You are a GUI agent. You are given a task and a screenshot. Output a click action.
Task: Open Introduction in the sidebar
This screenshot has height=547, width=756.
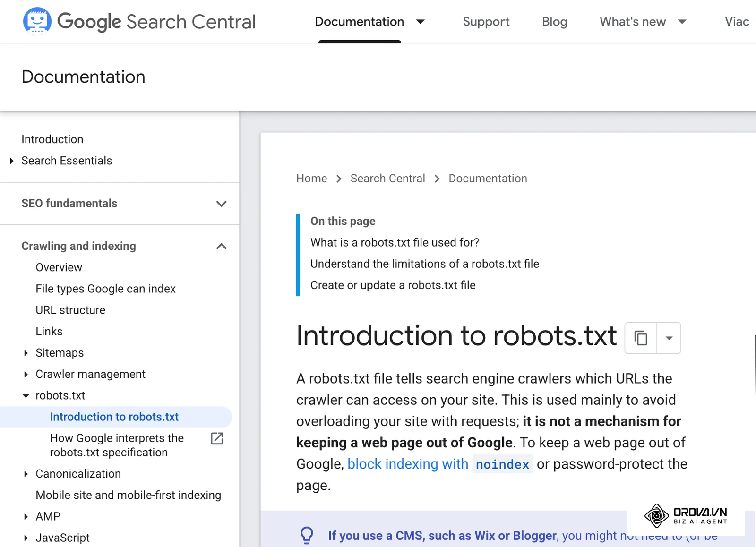[x=52, y=139]
